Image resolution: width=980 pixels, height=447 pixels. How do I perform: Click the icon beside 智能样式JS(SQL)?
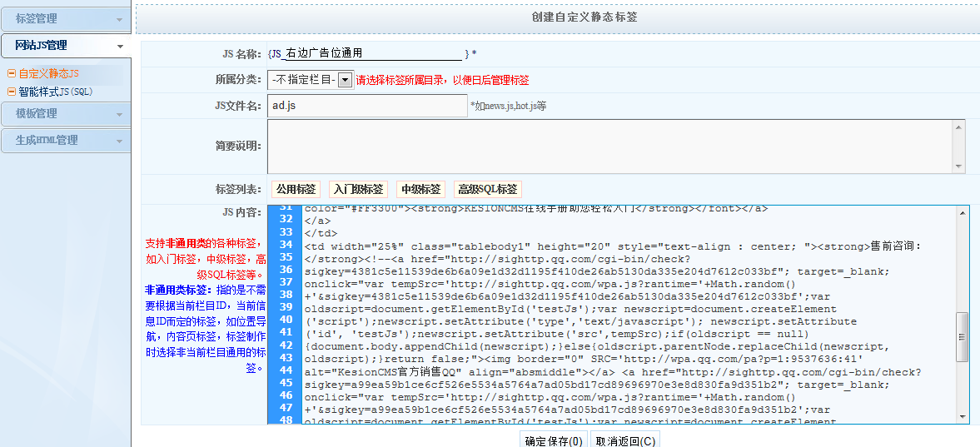[x=12, y=92]
